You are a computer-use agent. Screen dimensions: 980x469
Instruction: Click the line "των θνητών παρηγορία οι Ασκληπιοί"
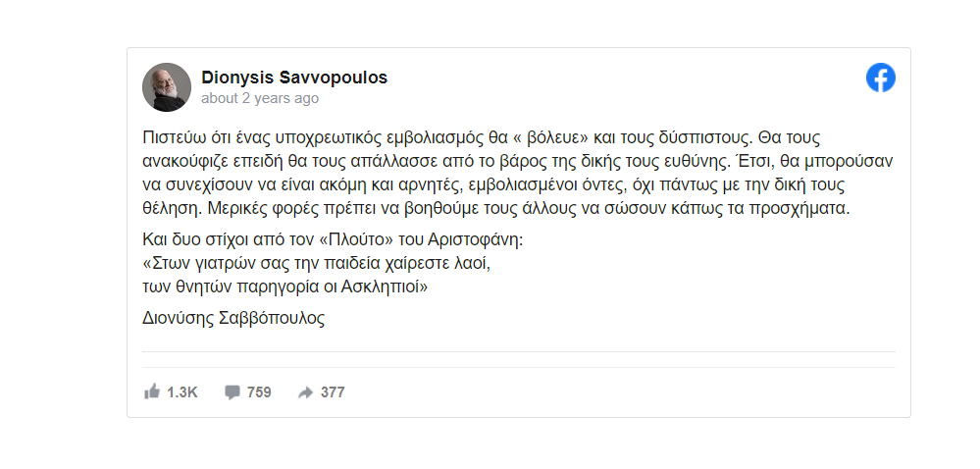tap(285, 287)
